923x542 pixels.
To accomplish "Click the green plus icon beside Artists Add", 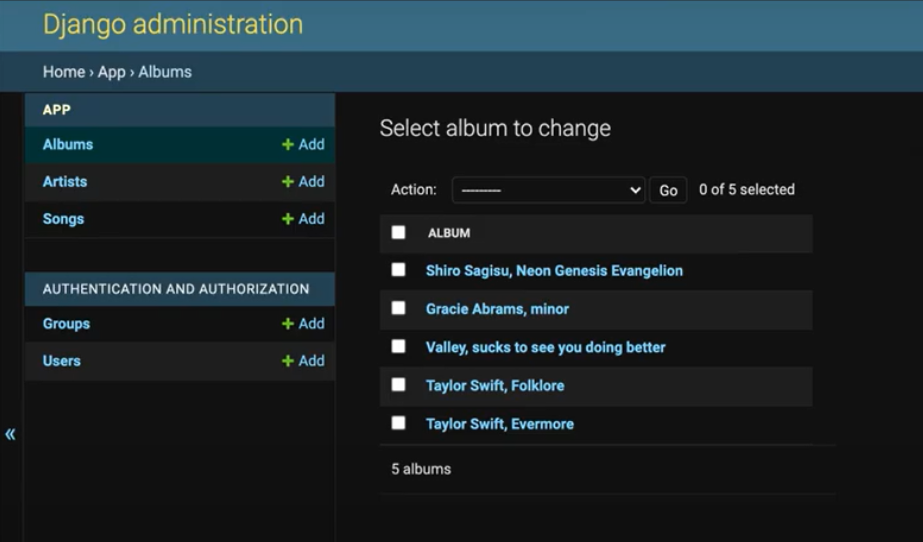I will pos(288,182).
